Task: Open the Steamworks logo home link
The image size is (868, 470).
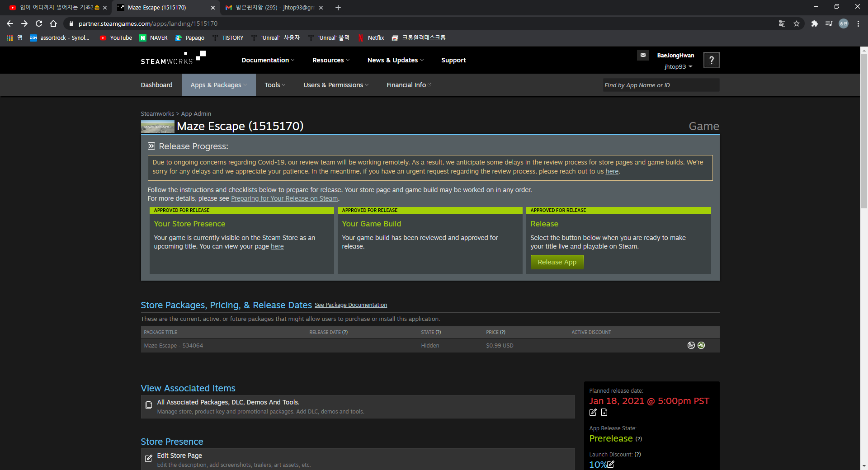Action: point(173,58)
